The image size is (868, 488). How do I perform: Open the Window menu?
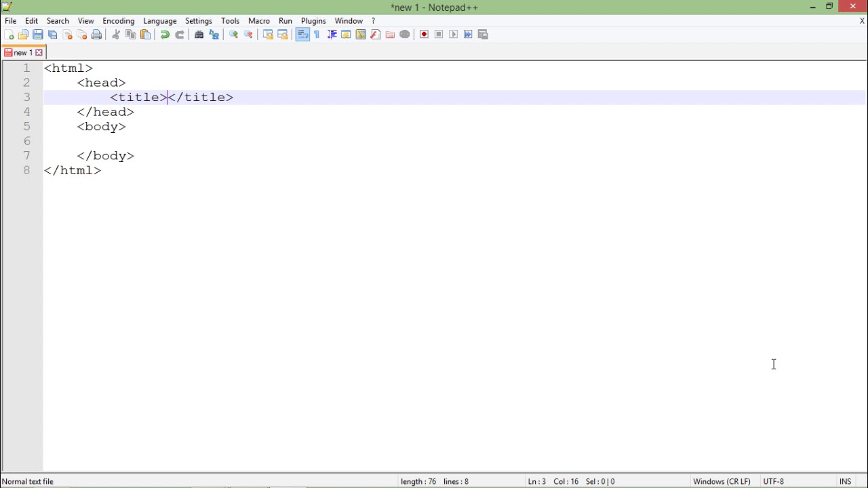(349, 21)
